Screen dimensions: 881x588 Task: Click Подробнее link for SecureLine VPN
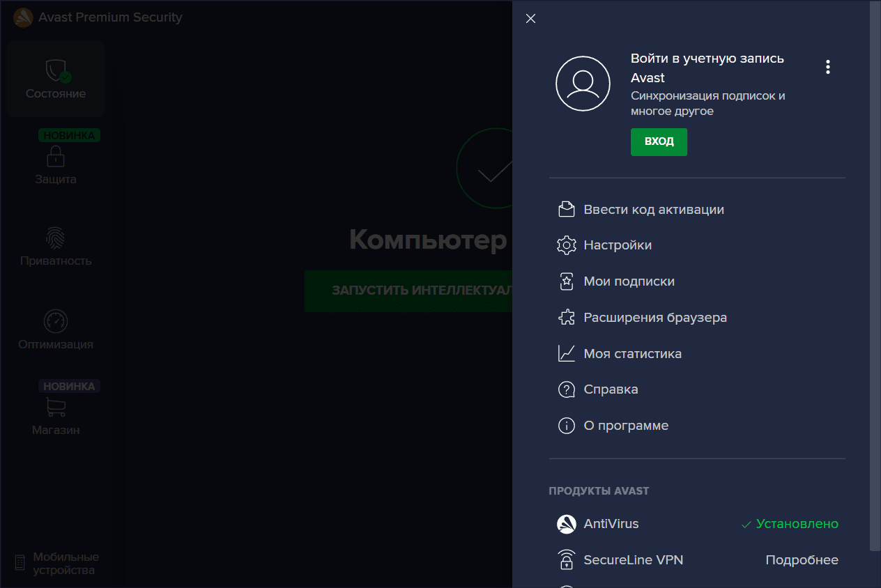tap(802, 560)
